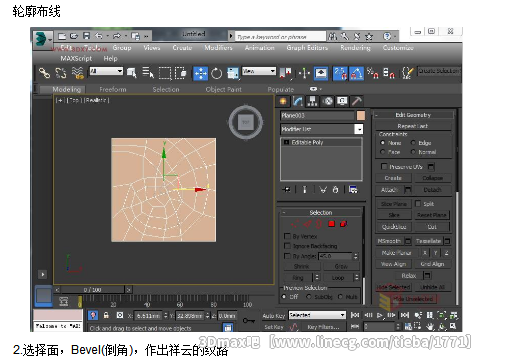Open the Motion command panel tab icon

(x=328, y=101)
